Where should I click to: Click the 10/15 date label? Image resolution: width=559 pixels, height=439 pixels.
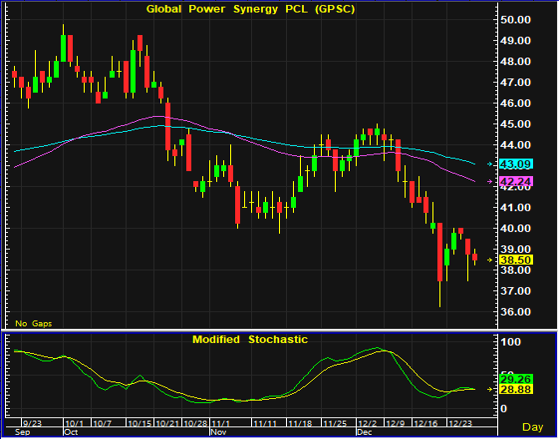(140, 423)
